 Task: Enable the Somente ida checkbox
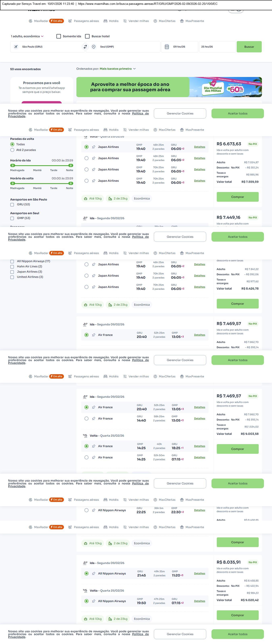[59, 36]
